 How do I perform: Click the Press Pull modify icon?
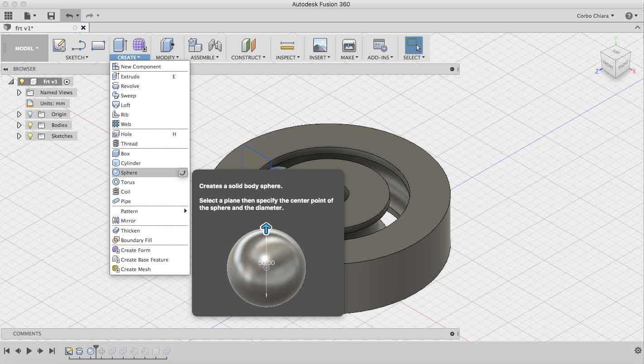[x=167, y=45]
